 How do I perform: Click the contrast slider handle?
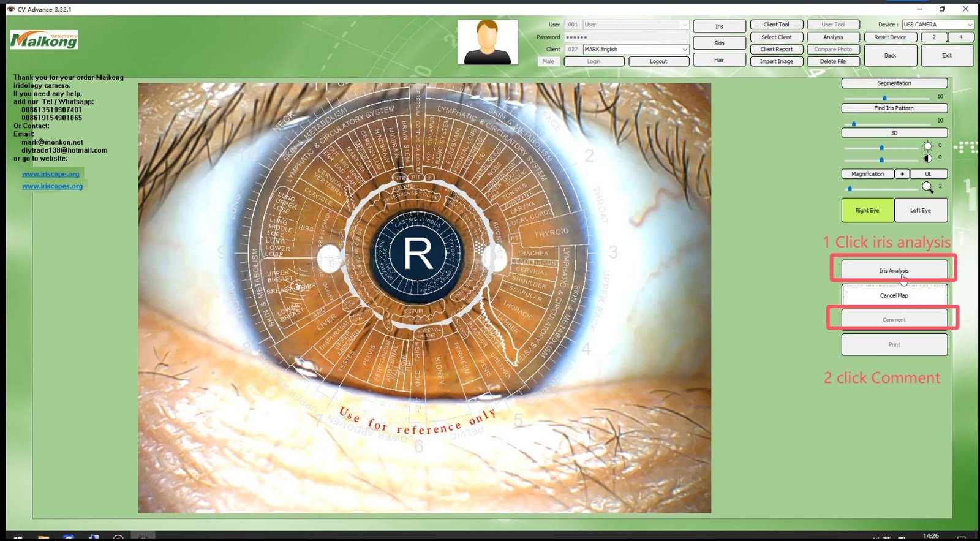click(x=882, y=160)
